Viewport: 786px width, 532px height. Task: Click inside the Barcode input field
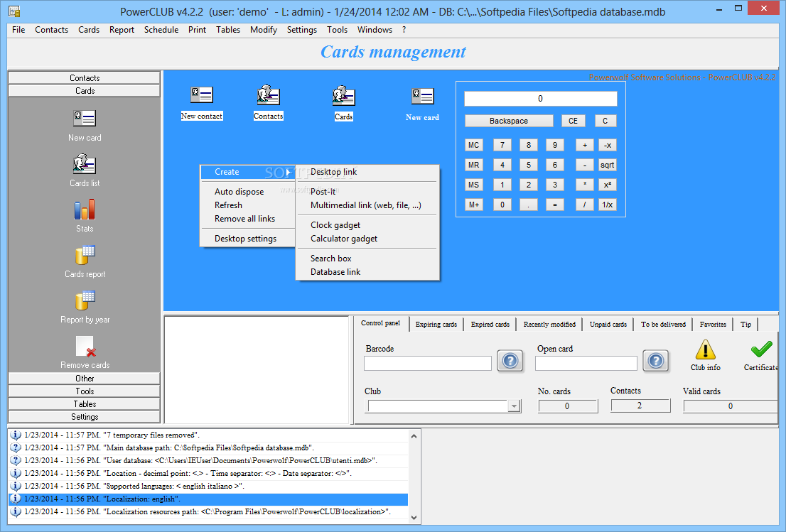pyautogui.click(x=428, y=363)
